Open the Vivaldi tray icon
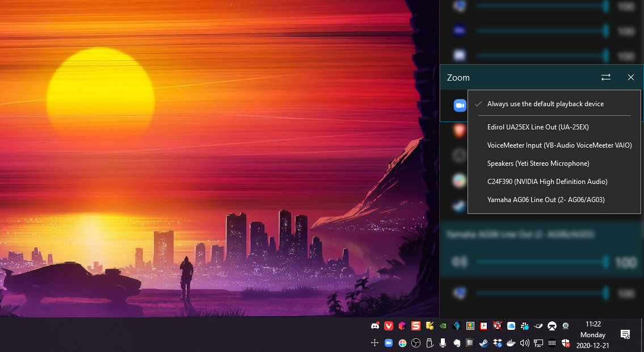Viewport: 644px width, 352px height. coord(389,326)
